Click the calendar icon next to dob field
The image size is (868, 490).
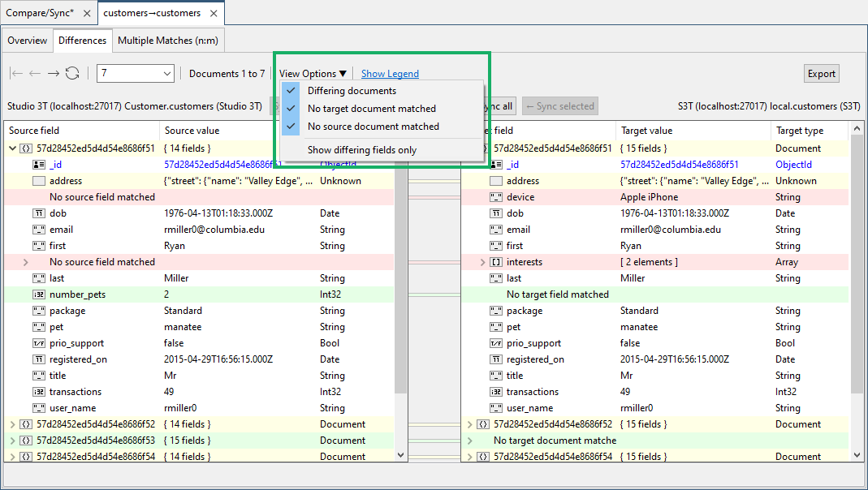37,213
